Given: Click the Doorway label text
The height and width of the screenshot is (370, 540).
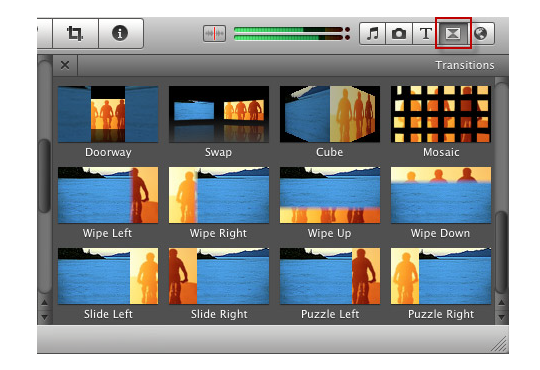Looking at the screenshot, I should coord(108,152).
